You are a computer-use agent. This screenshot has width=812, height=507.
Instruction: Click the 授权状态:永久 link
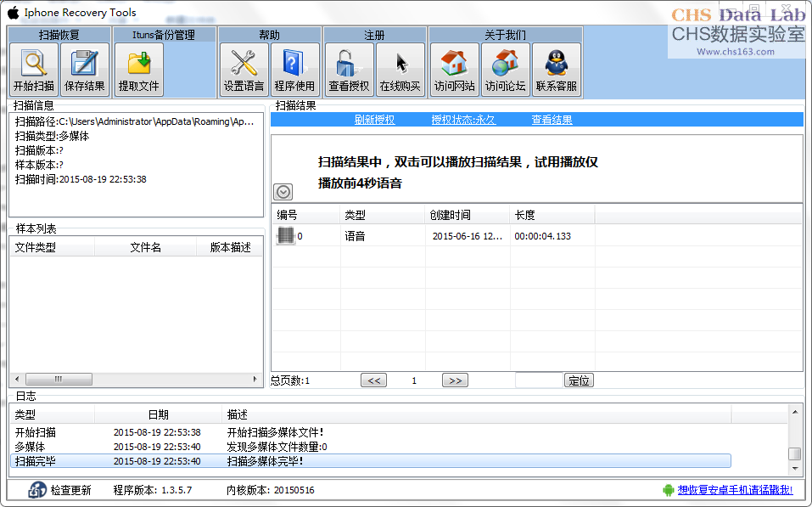click(463, 120)
